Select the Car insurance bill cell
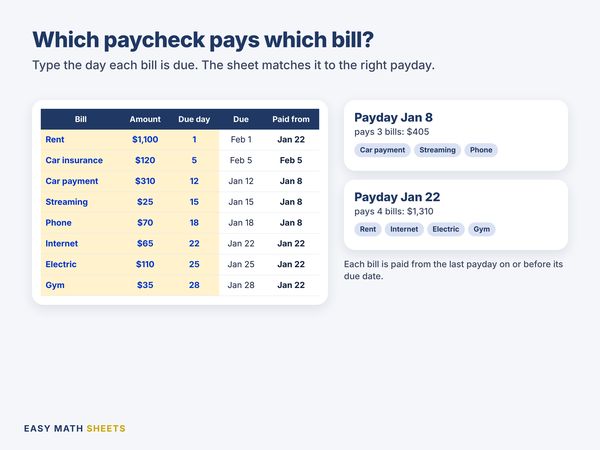The height and width of the screenshot is (450, 600). click(80, 160)
